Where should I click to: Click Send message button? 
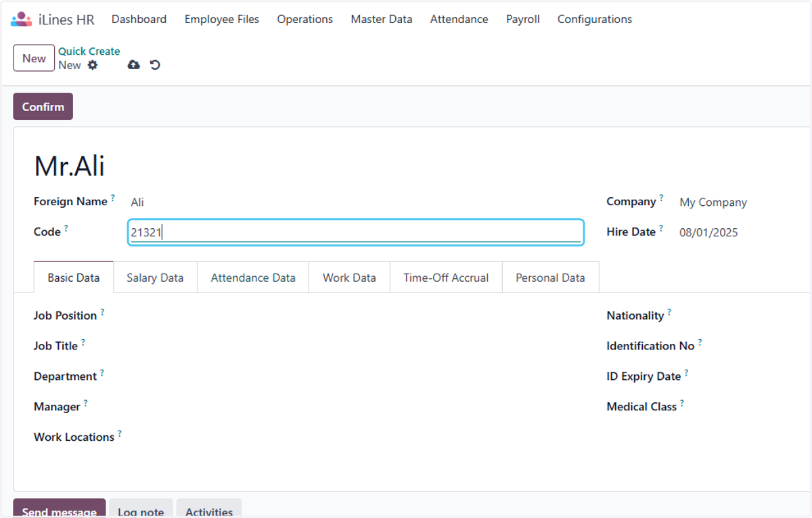pyautogui.click(x=60, y=509)
